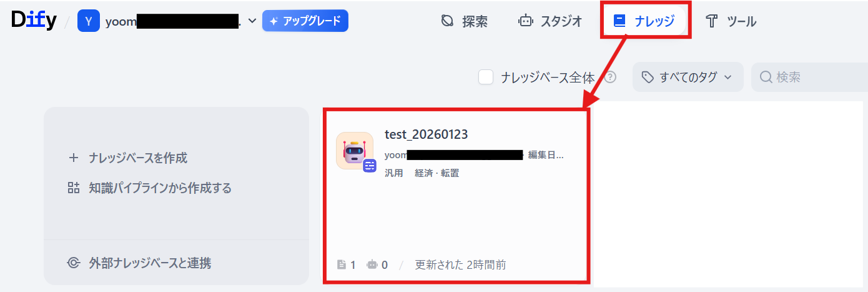Screen dimensions: 868x292
Task: Click the 検索 search field
Action: [x=809, y=77]
